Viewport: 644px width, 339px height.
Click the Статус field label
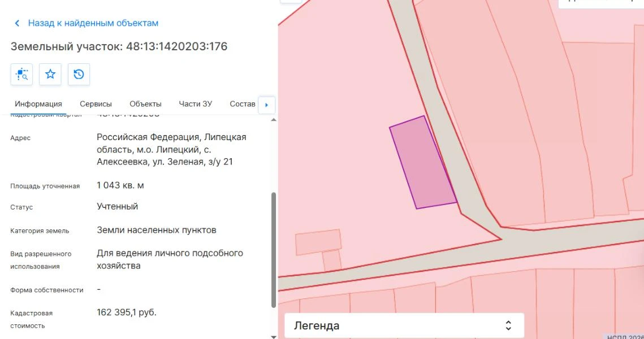21,207
